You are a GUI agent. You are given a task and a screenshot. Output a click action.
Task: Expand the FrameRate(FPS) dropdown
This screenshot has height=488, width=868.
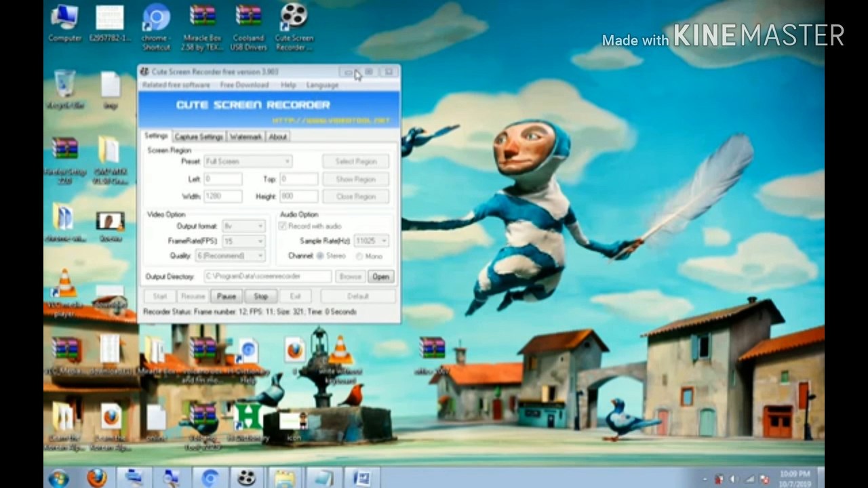tap(243, 241)
